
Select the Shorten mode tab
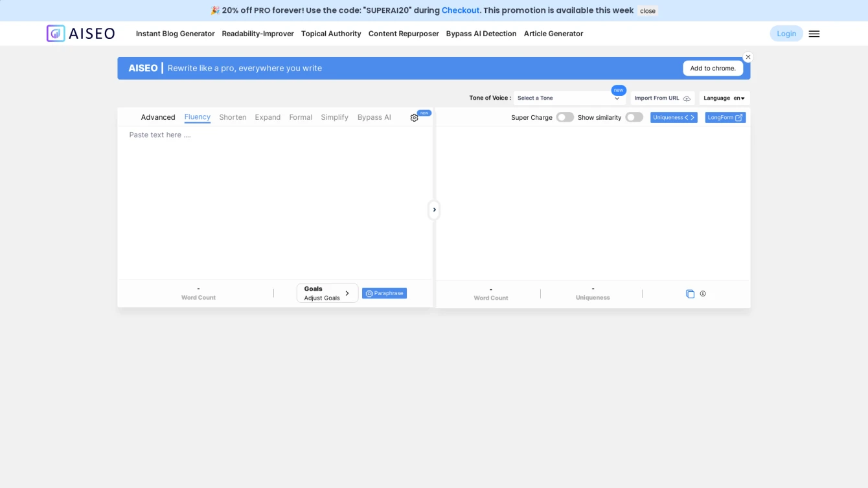tap(233, 117)
